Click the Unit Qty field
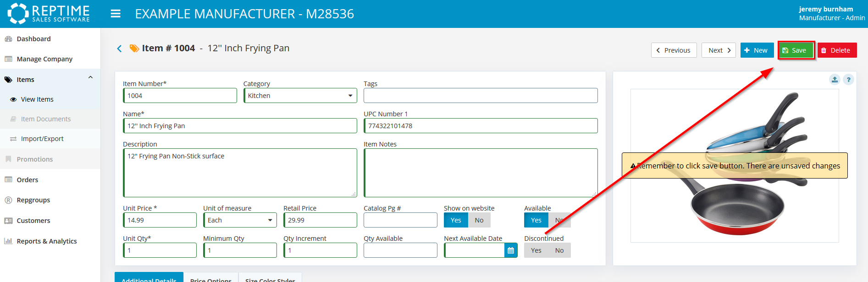This screenshot has height=282, width=868. 160,250
